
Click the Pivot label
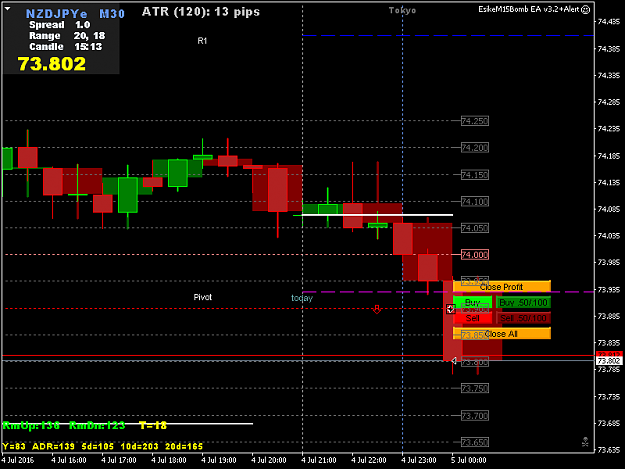point(202,297)
